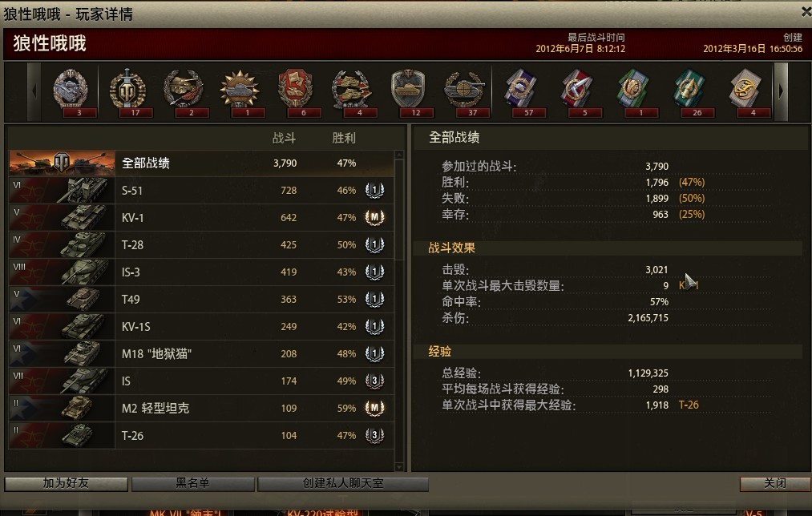Click the mastery badge on the M2 轻型坦克 row
This screenshot has width=812, height=516.
tap(374, 408)
